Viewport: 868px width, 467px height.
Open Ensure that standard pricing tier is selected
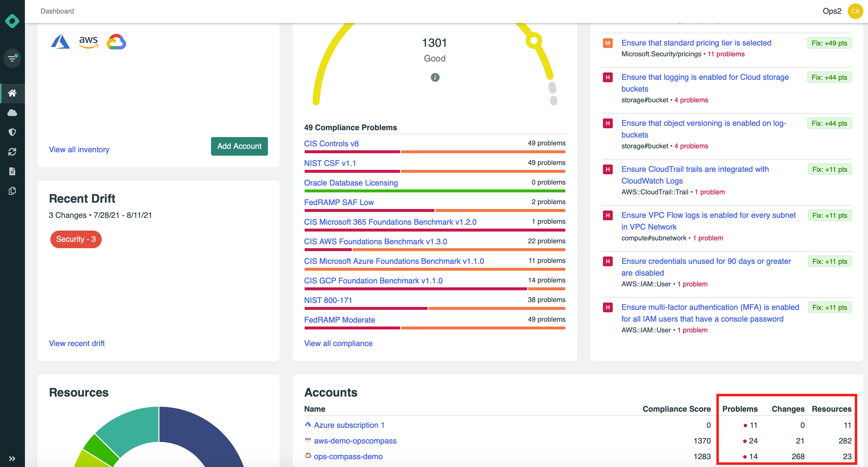(696, 43)
